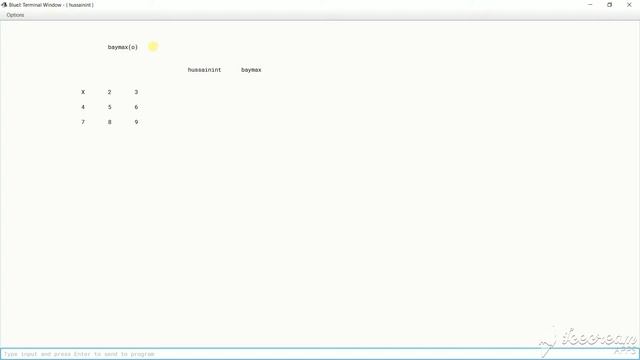Image resolution: width=640 pixels, height=360 pixels.
Task: Click grid cell number 3
Action: coord(136,92)
